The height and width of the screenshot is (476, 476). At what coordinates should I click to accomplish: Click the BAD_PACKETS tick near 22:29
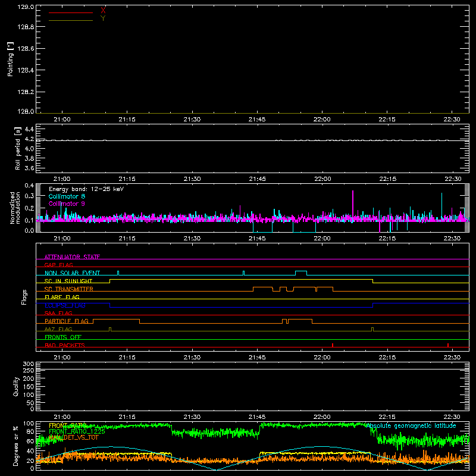point(448,345)
